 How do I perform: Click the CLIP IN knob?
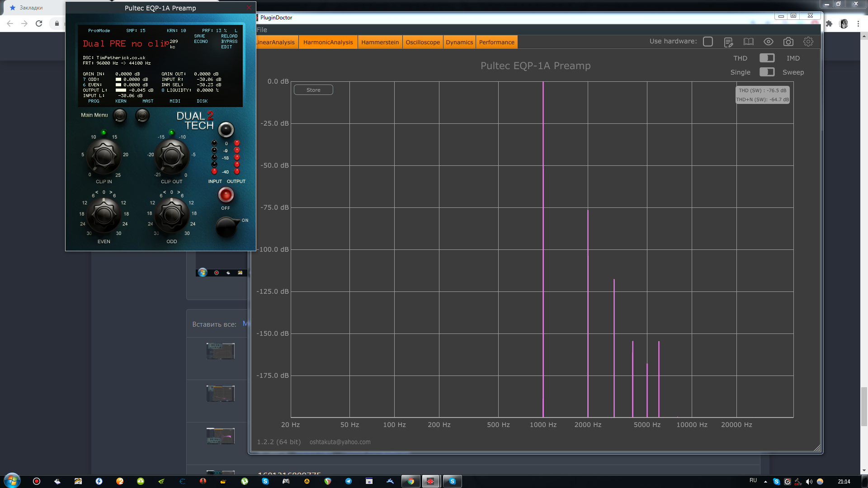point(104,156)
